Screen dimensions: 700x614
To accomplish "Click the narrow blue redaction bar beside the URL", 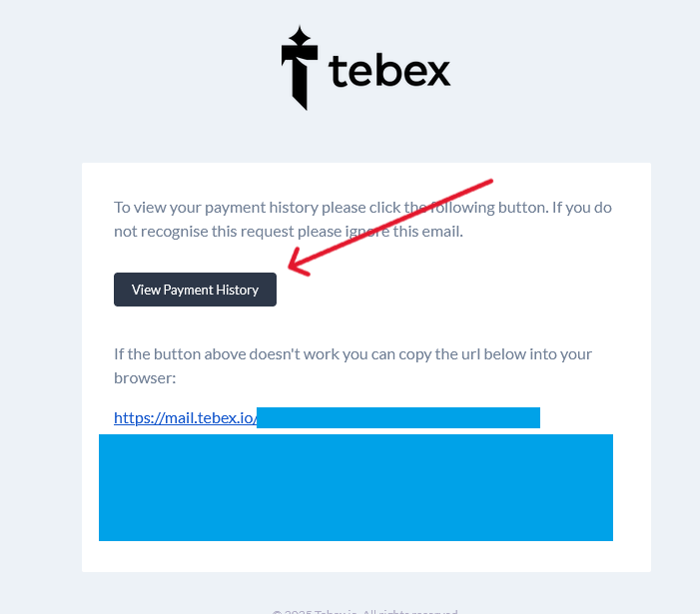I will (x=397, y=418).
